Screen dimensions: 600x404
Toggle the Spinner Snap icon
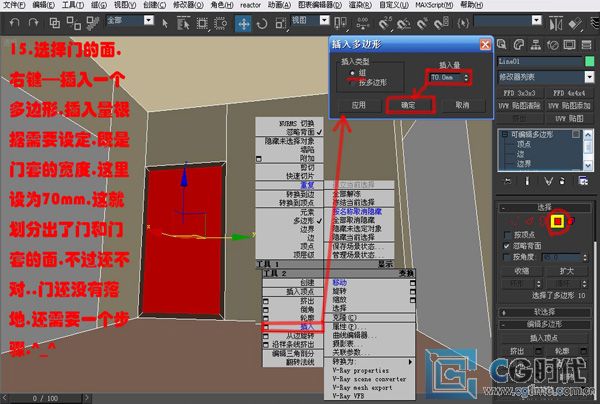point(441,24)
